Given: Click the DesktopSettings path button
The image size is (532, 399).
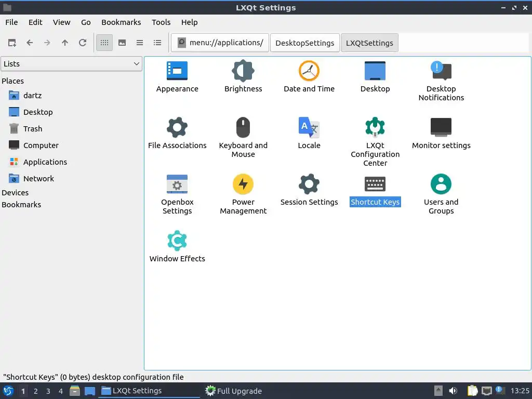Looking at the screenshot, I should (x=304, y=43).
